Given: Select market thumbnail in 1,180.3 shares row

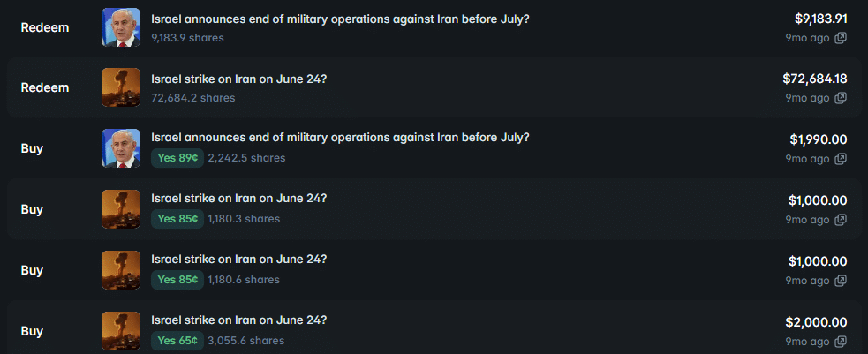Looking at the screenshot, I should point(121,209).
